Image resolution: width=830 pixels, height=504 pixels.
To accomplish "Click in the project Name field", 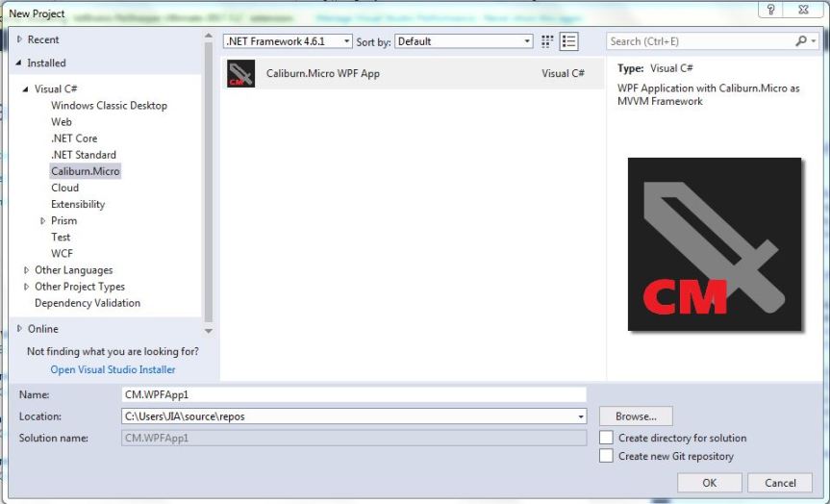I will coord(353,394).
